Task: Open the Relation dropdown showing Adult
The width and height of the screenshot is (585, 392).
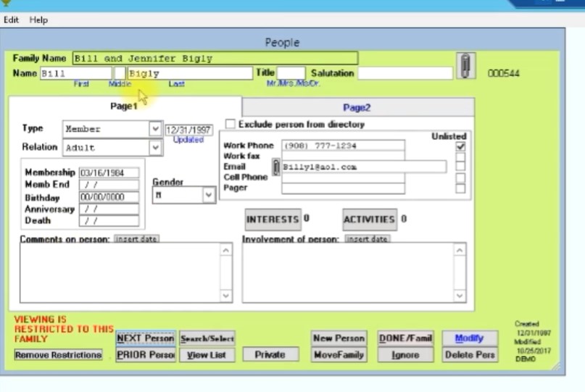Action: click(155, 148)
